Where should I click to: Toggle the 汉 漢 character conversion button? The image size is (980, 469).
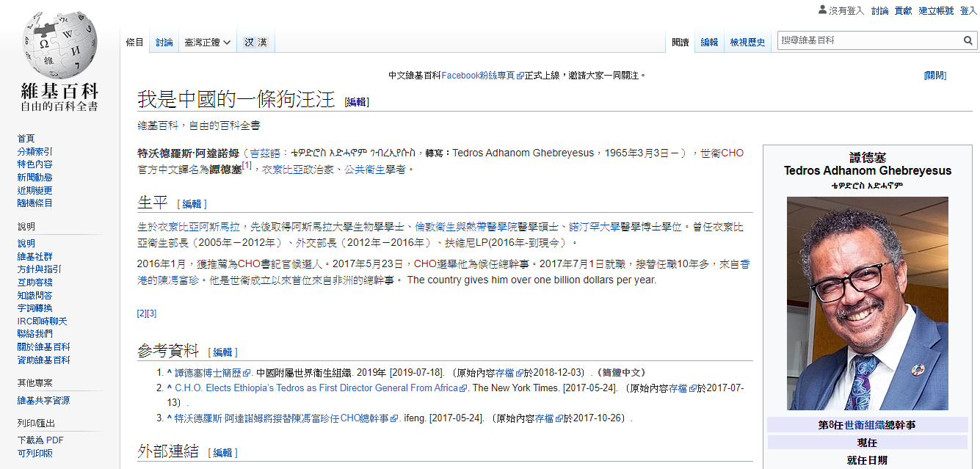coord(255,43)
